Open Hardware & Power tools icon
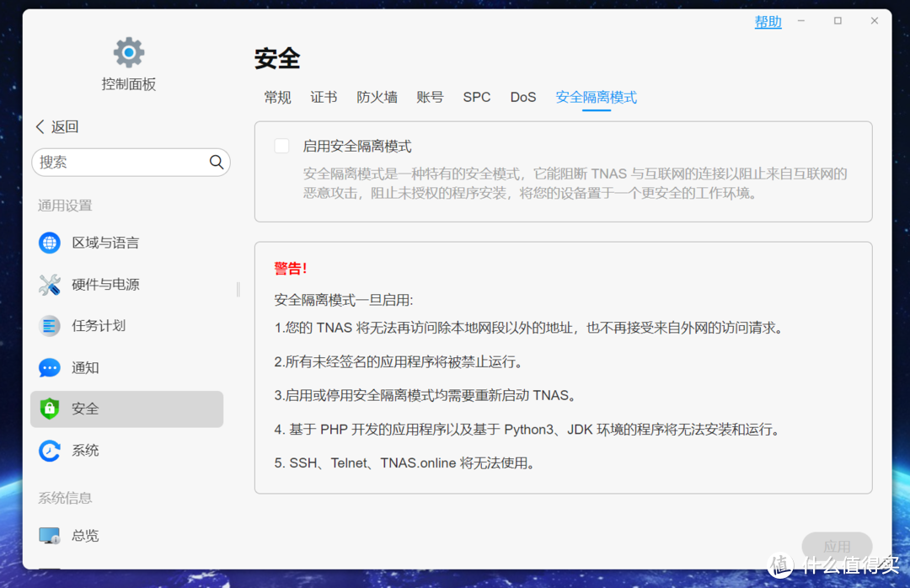 coord(50,285)
